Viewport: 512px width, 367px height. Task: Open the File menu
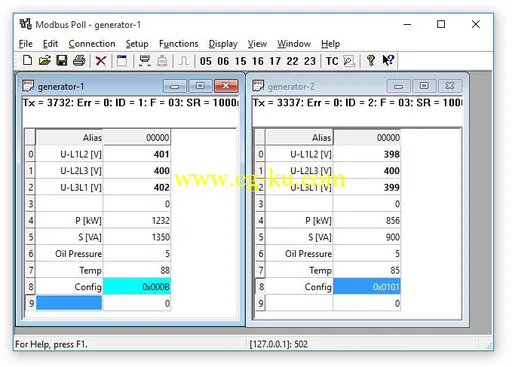click(26, 44)
